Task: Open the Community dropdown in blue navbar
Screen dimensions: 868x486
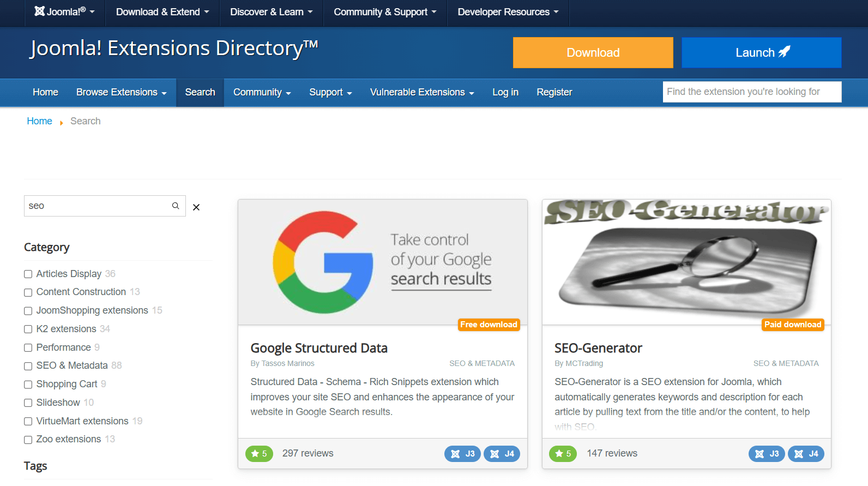Action: pyautogui.click(x=262, y=92)
